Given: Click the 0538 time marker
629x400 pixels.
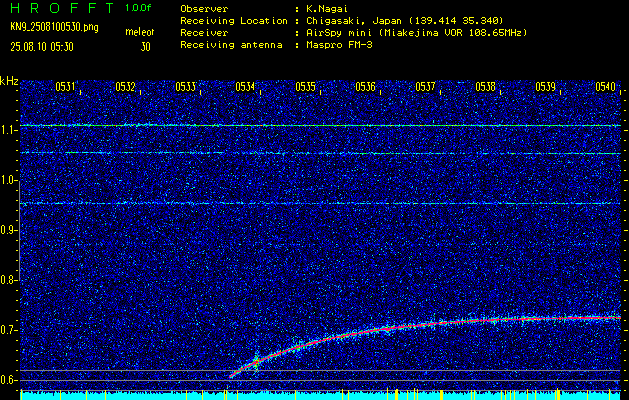Looking at the screenshot, I should pyautogui.click(x=485, y=87).
